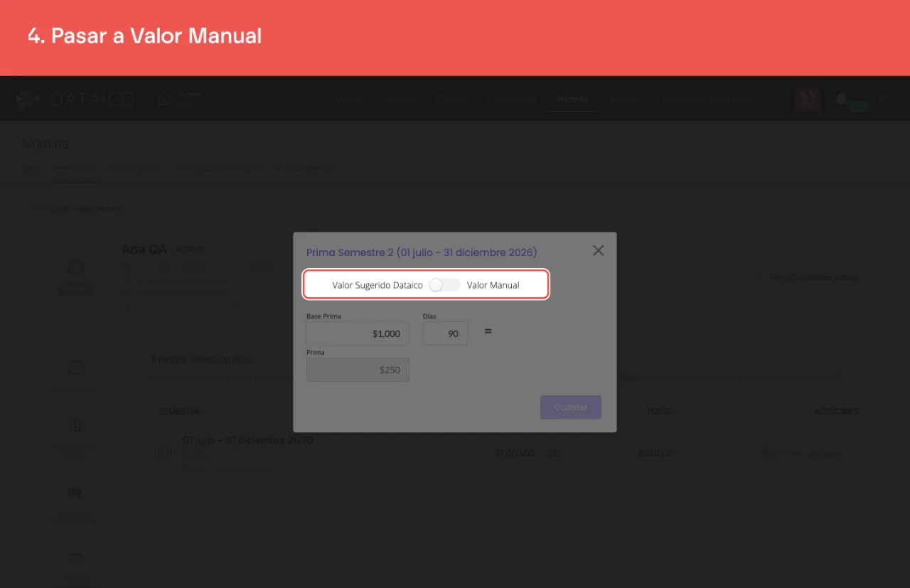
Task: Click the Prima result field showing $250
Action: pyautogui.click(x=358, y=370)
